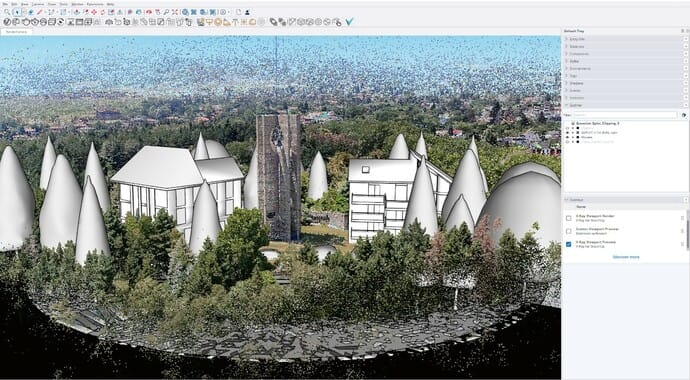Open the Search tool magnifier icon
This screenshot has width=690, height=380.
(x=7, y=12)
